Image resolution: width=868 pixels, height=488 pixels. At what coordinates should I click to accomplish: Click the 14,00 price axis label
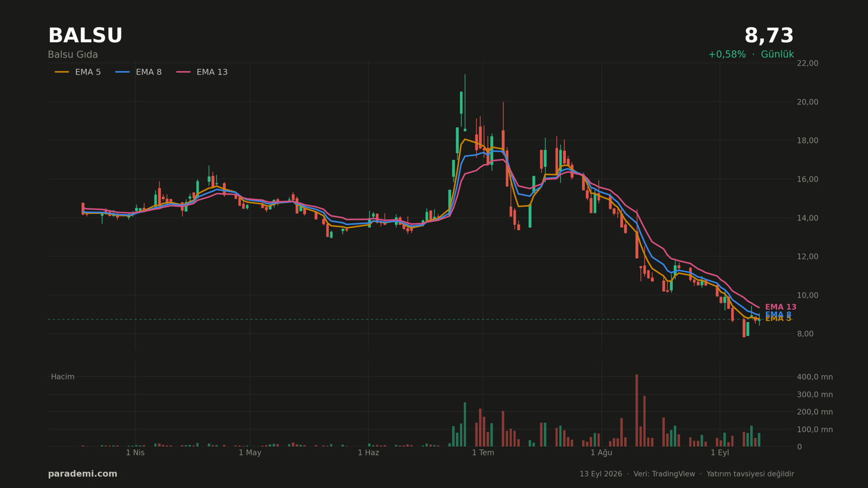807,218
